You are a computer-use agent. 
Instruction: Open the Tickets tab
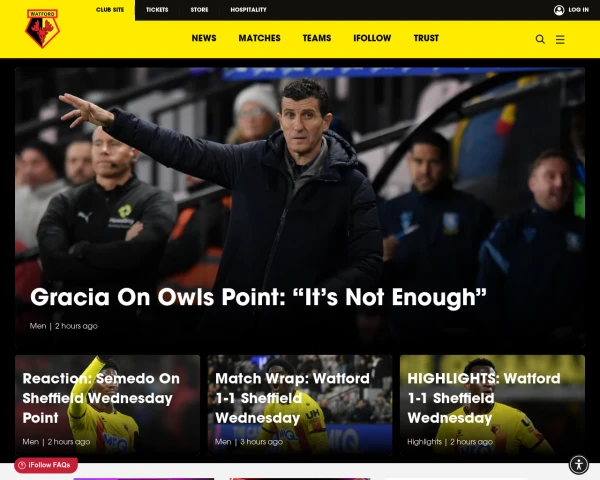tap(157, 10)
